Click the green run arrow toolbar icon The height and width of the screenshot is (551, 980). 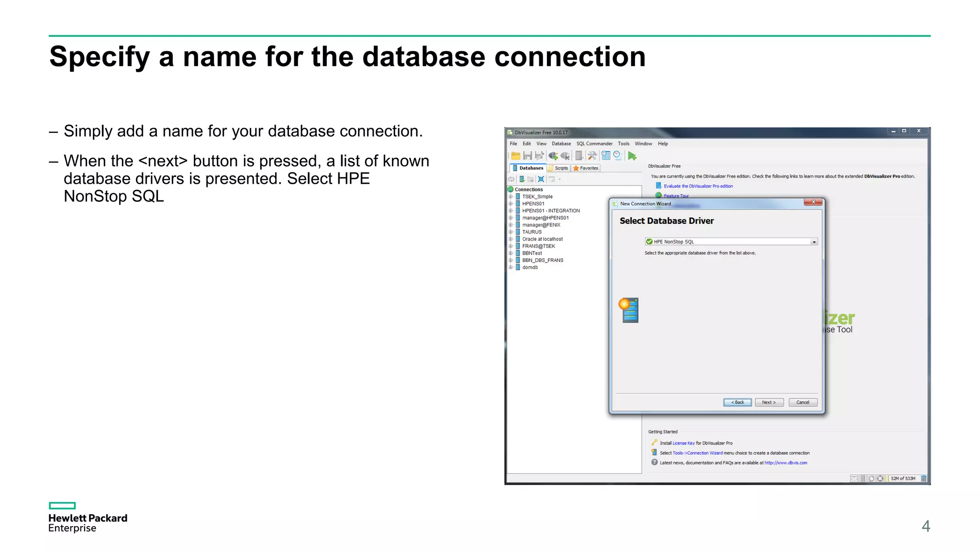[632, 156]
